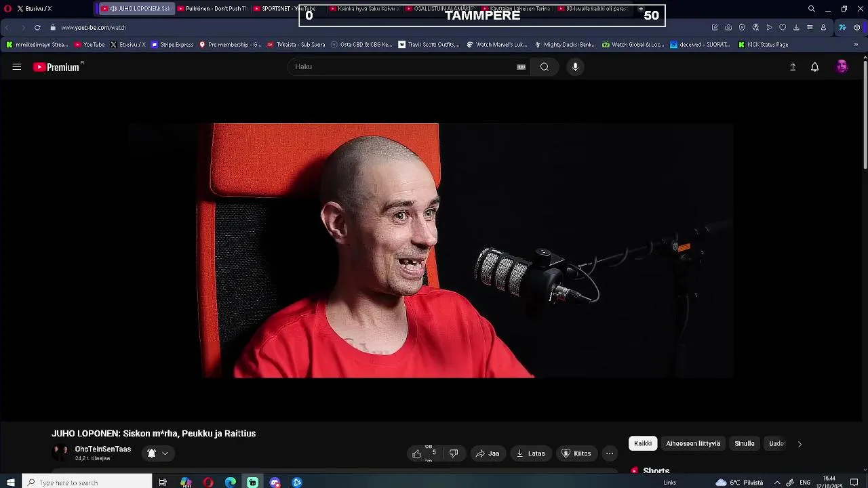The width and height of the screenshot is (868, 488).
Task: Expand the bookmarks overflow chevron
Action: (x=856, y=45)
